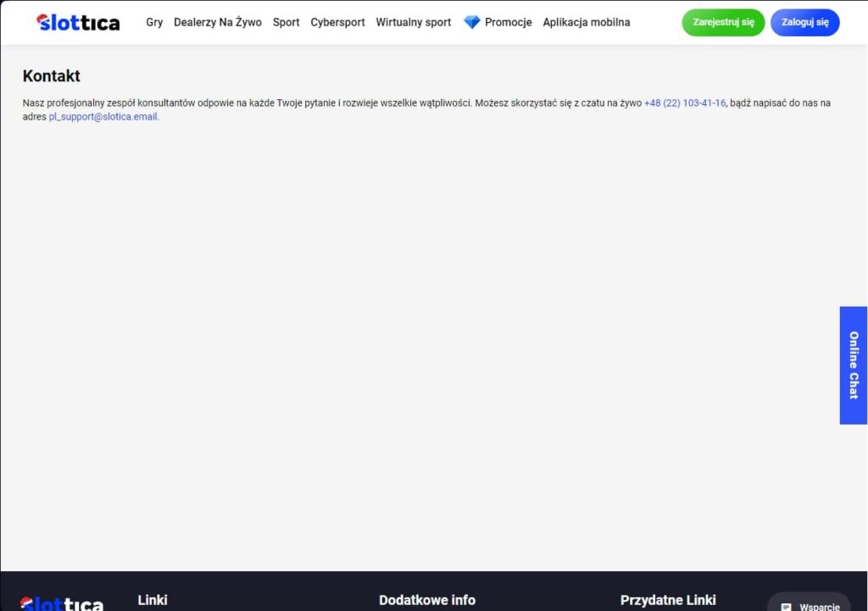Open the Gry menu item
Screen dimensions: 868x611
coord(154,22)
